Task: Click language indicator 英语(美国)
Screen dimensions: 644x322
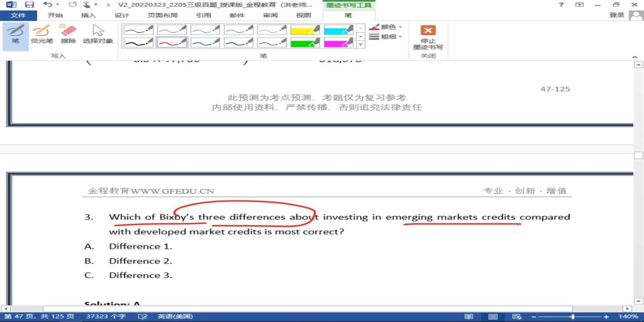Action: pyautogui.click(x=175, y=317)
